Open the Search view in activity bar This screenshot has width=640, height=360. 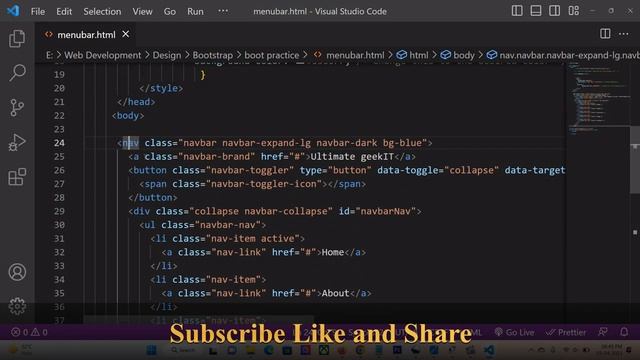coord(17,73)
